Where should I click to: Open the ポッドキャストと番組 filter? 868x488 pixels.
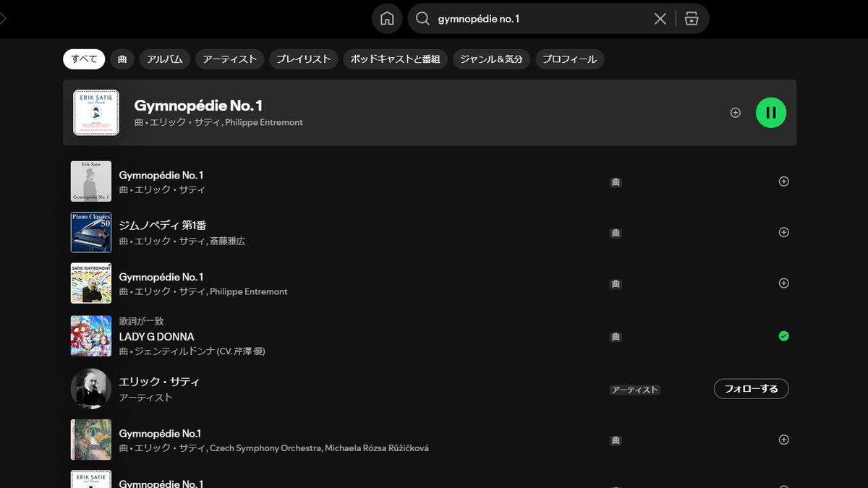coord(396,59)
